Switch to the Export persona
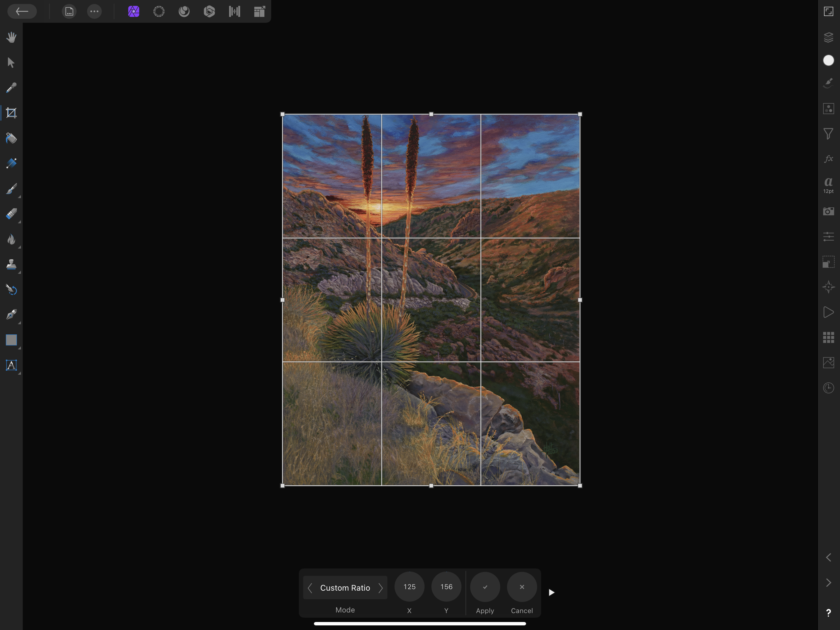This screenshot has height=630, width=840. [x=260, y=11]
